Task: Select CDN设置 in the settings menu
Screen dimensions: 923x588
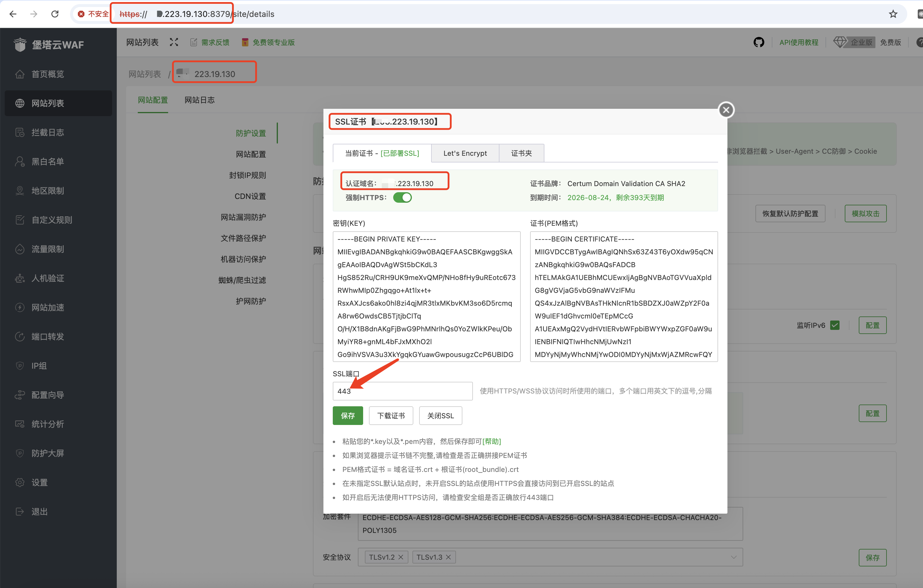Action: [x=250, y=196]
